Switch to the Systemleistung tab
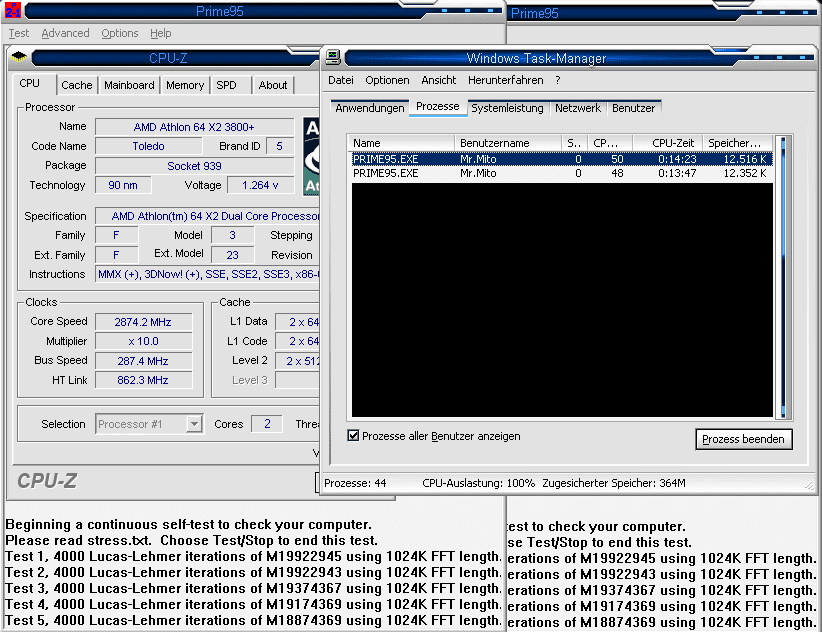The height and width of the screenshot is (632, 822). pyautogui.click(x=507, y=108)
